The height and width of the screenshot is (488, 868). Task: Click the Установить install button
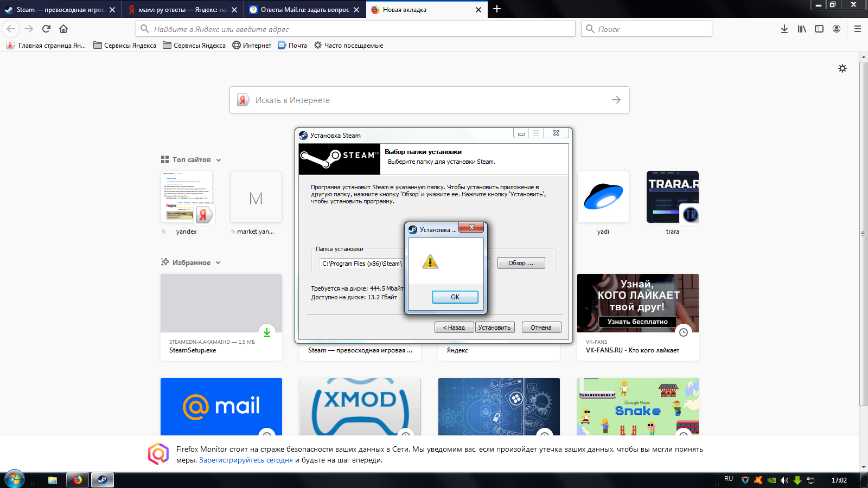pyautogui.click(x=495, y=328)
